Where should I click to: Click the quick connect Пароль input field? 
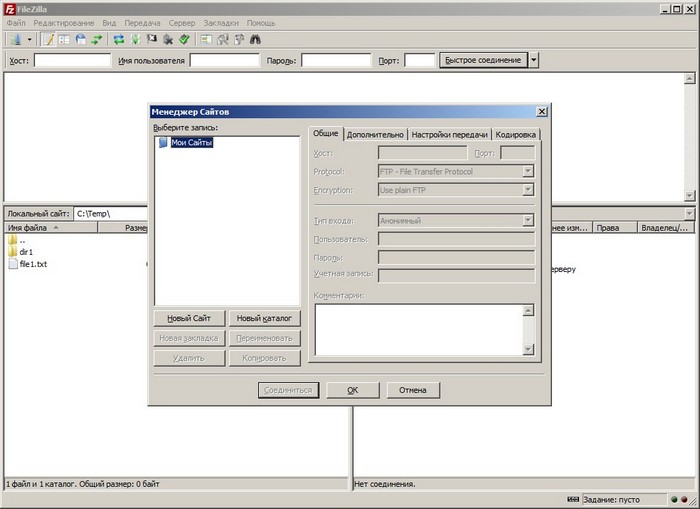pos(336,60)
